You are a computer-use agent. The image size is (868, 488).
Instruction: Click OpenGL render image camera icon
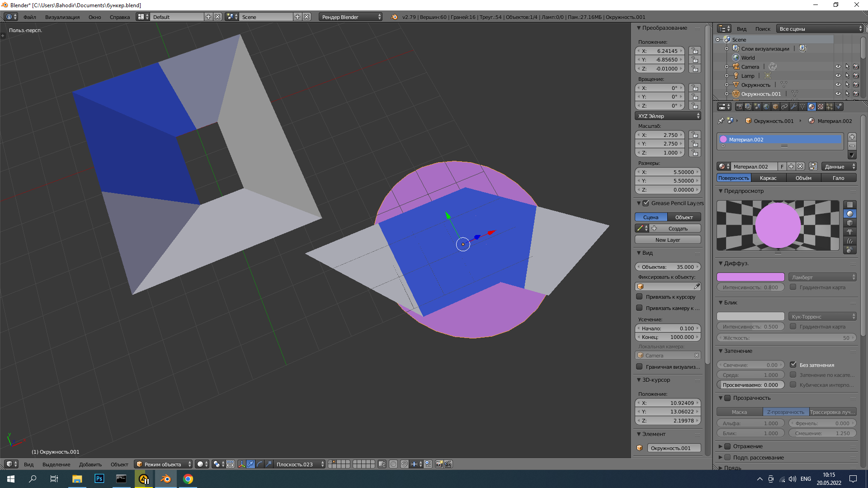(x=439, y=464)
